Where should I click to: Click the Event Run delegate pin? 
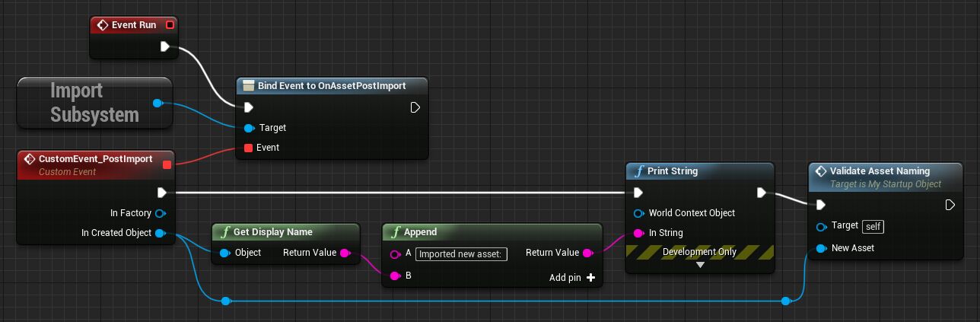click(x=170, y=25)
